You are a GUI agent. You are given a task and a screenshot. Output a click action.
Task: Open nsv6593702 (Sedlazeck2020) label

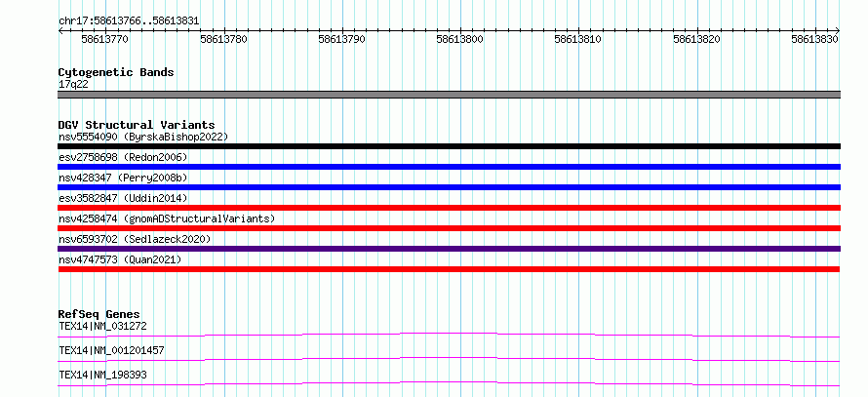(x=135, y=239)
